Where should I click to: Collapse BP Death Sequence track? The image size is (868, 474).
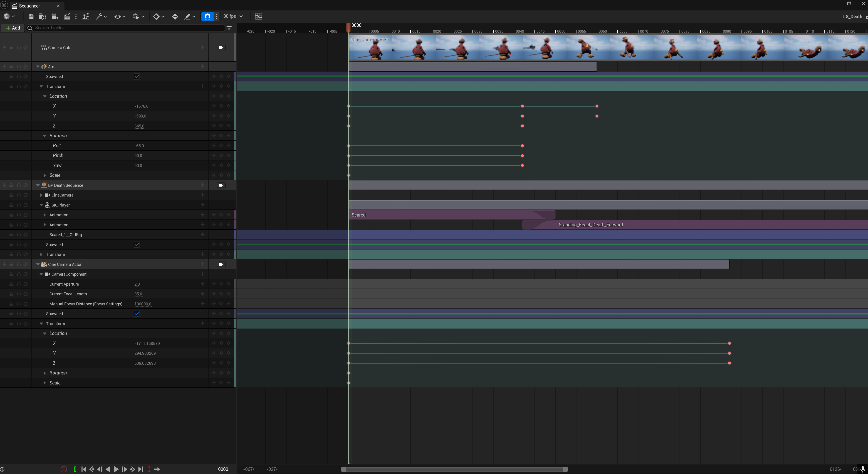coord(38,185)
